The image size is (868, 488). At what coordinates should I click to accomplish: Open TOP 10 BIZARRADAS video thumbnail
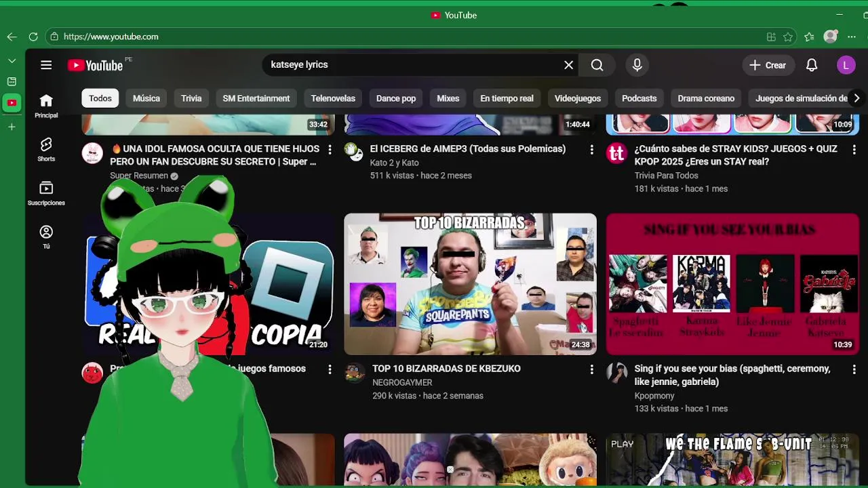pyautogui.click(x=470, y=284)
